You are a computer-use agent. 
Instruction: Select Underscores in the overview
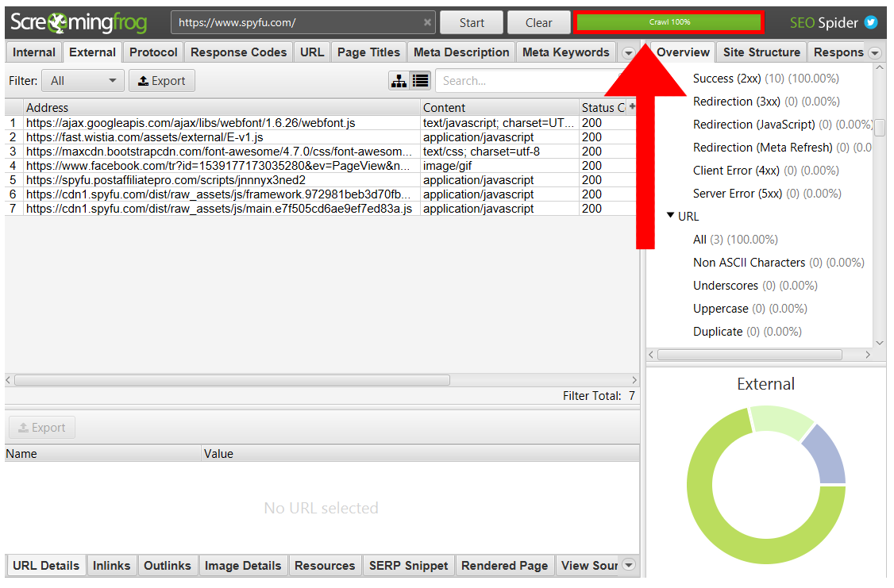click(x=755, y=286)
